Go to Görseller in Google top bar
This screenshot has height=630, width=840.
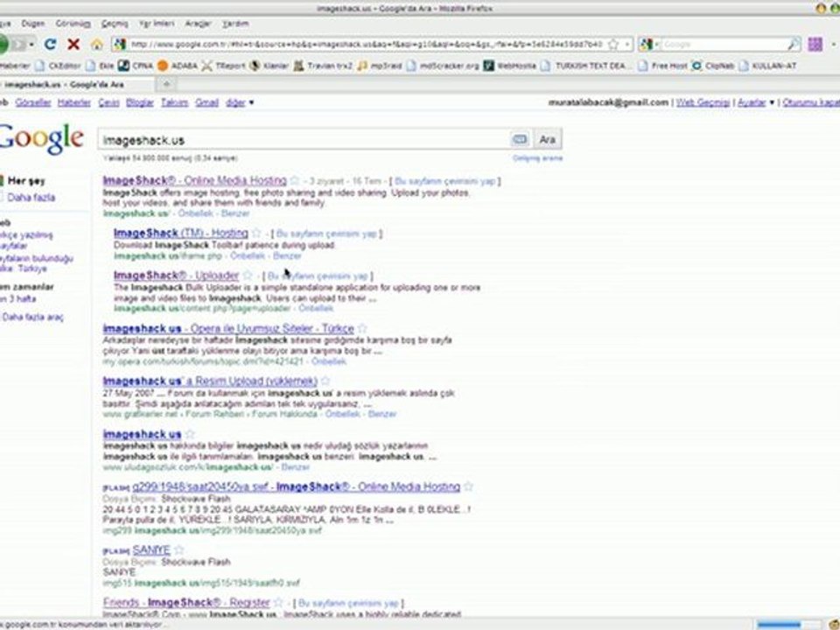(33, 102)
